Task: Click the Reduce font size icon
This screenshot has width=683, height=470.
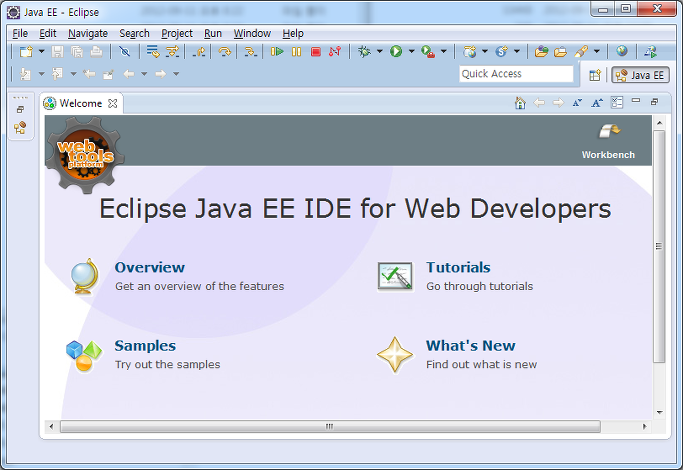Action: click(x=578, y=103)
